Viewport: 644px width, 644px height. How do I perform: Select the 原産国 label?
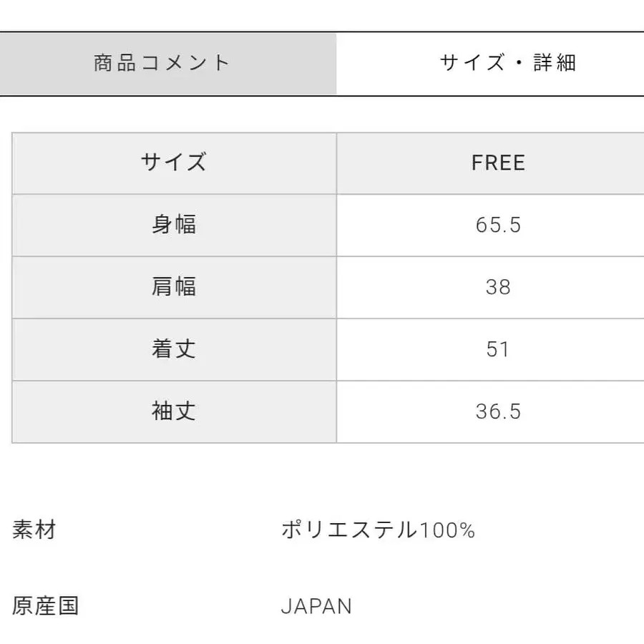45,605
